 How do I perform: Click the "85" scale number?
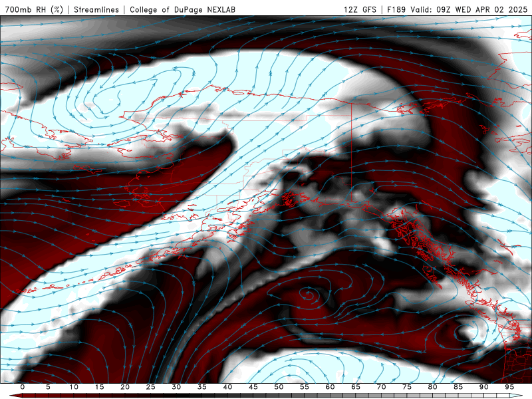click(458, 387)
